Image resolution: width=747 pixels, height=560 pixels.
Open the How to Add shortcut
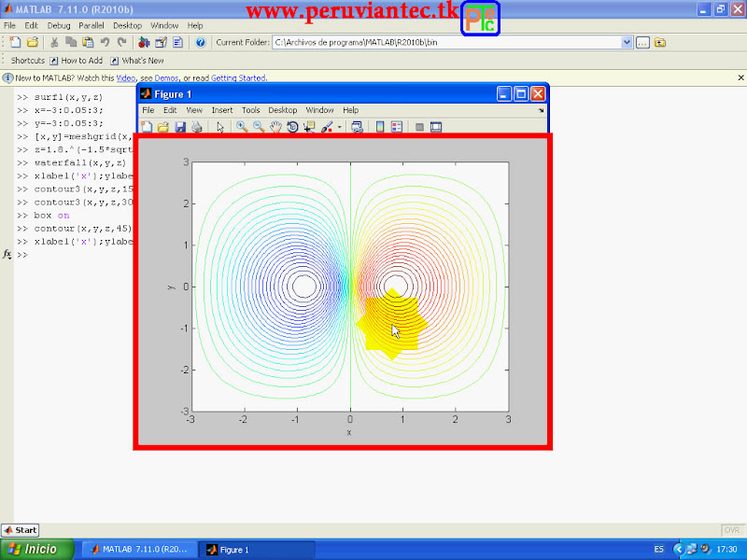pos(77,61)
